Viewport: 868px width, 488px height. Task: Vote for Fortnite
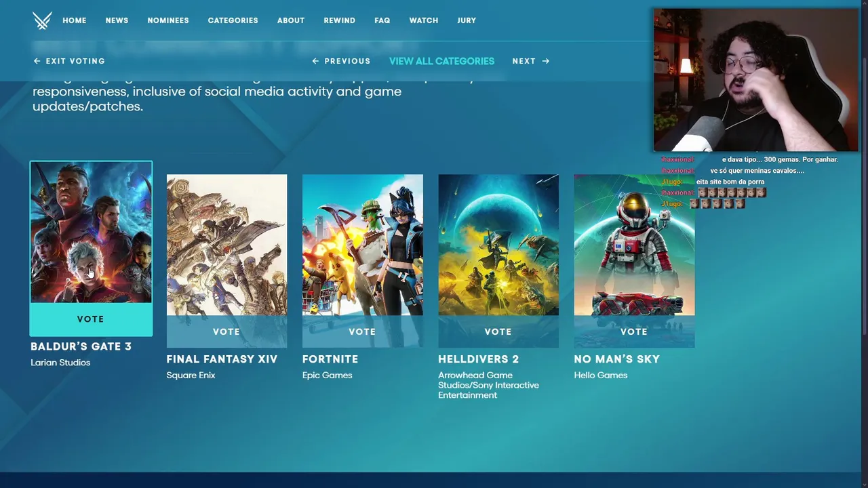[362, 331]
